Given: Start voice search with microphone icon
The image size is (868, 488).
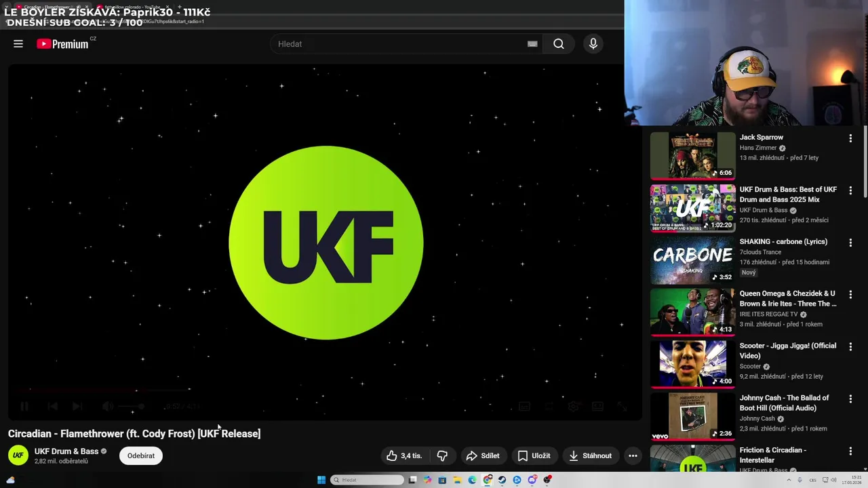Looking at the screenshot, I should [x=593, y=44].
